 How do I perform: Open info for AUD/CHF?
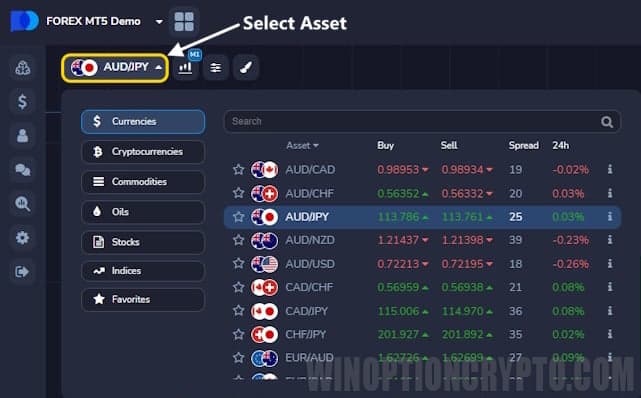(x=610, y=193)
